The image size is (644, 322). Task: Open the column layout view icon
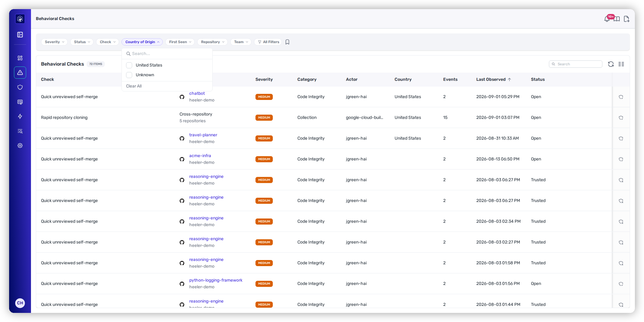pos(621,64)
